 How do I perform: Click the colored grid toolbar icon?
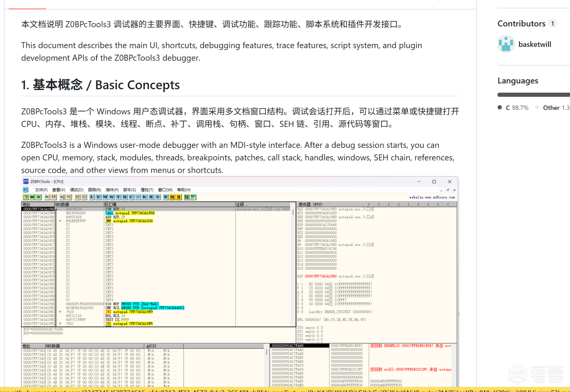193,197
